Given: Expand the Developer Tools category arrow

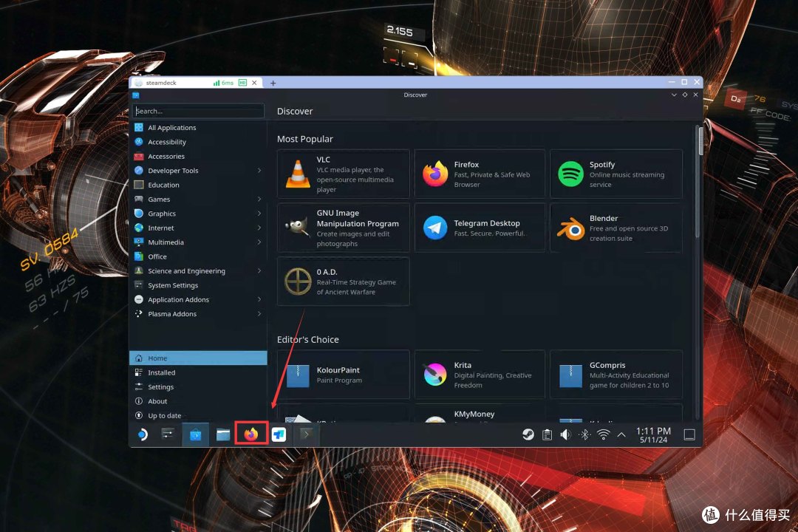Looking at the screenshot, I should pyautogui.click(x=259, y=171).
